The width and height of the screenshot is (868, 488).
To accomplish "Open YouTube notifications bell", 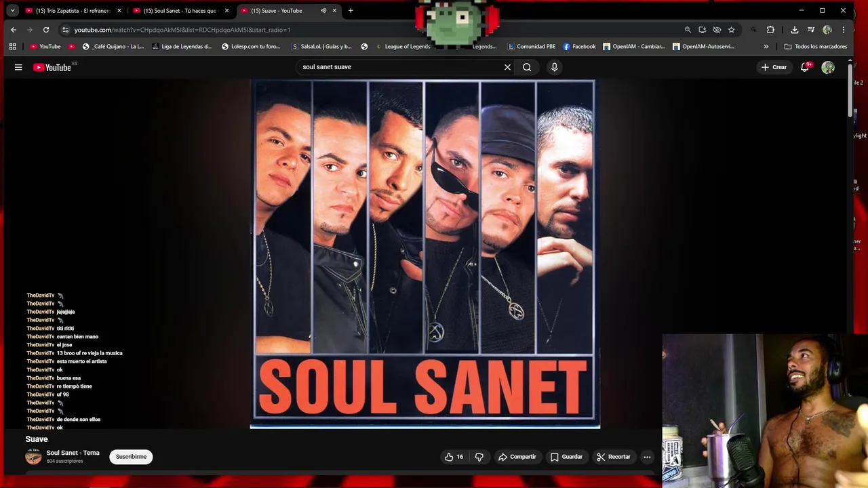I will (805, 67).
